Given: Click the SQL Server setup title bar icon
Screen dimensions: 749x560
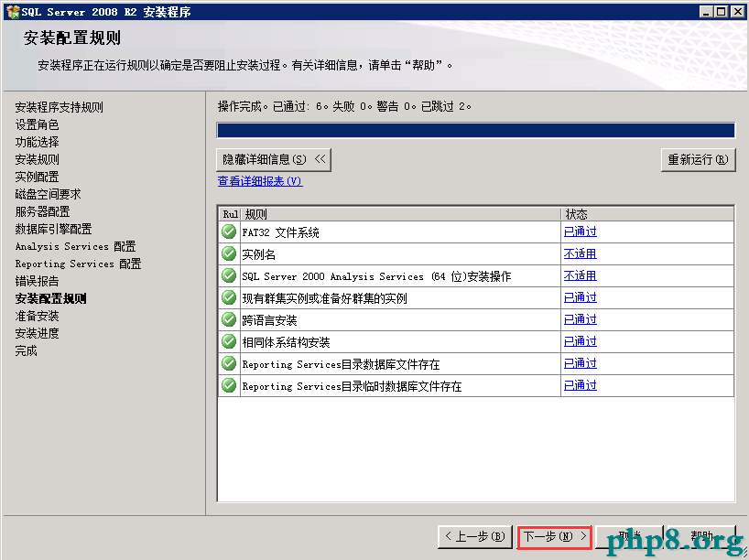Looking at the screenshot, I should pyautogui.click(x=13, y=12).
